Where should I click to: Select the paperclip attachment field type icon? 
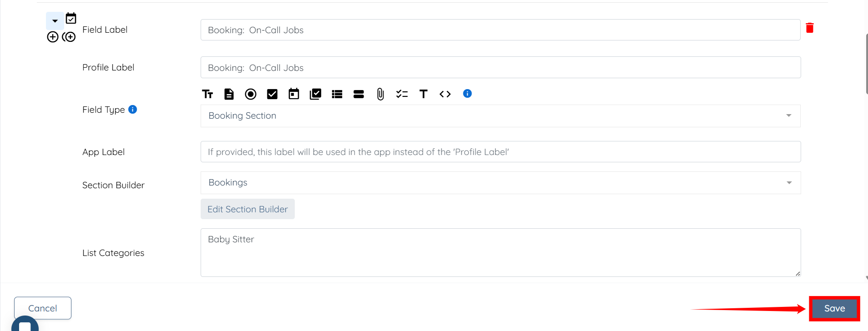pos(380,94)
